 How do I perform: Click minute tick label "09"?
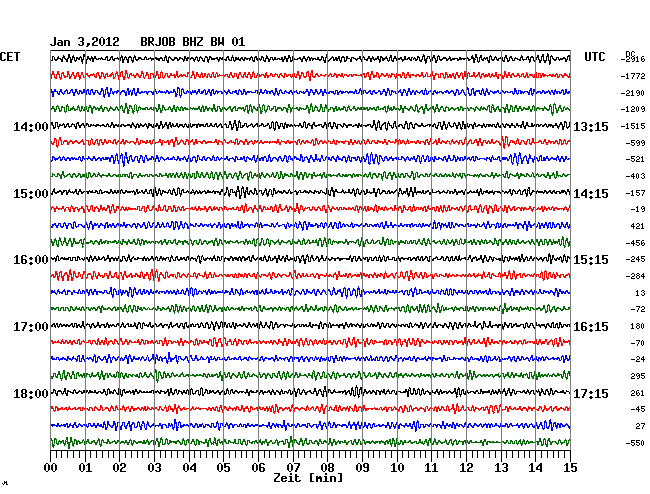[x=362, y=467]
